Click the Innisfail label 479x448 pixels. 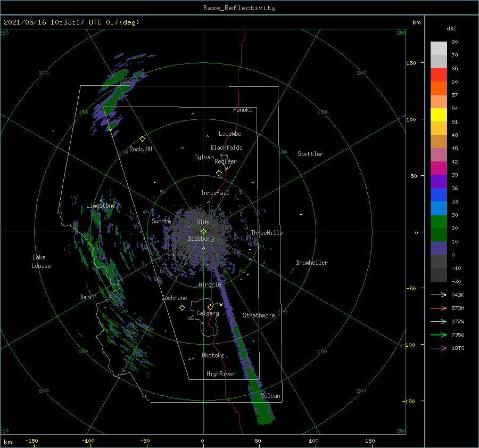[x=215, y=193]
